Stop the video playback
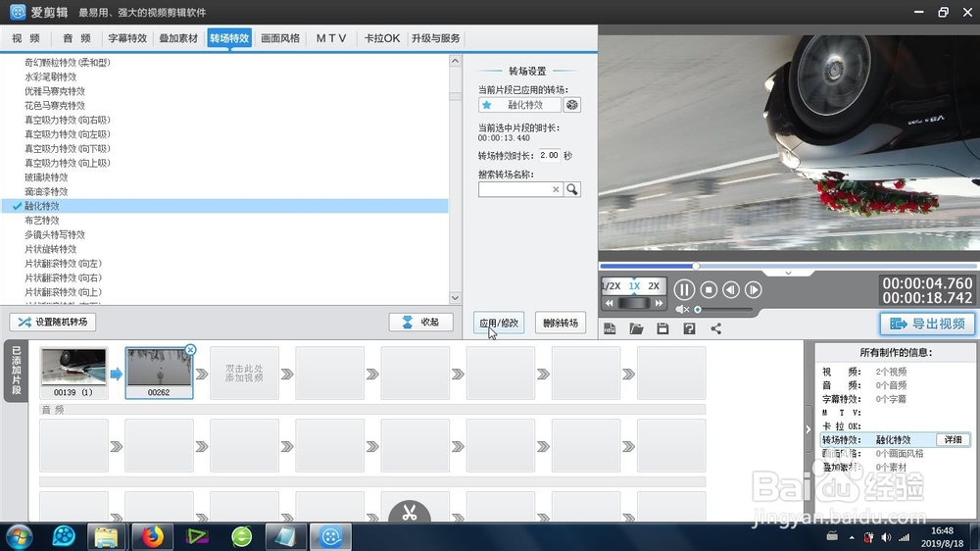The width and height of the screenshot is (980, 551). tap(709, 289)
